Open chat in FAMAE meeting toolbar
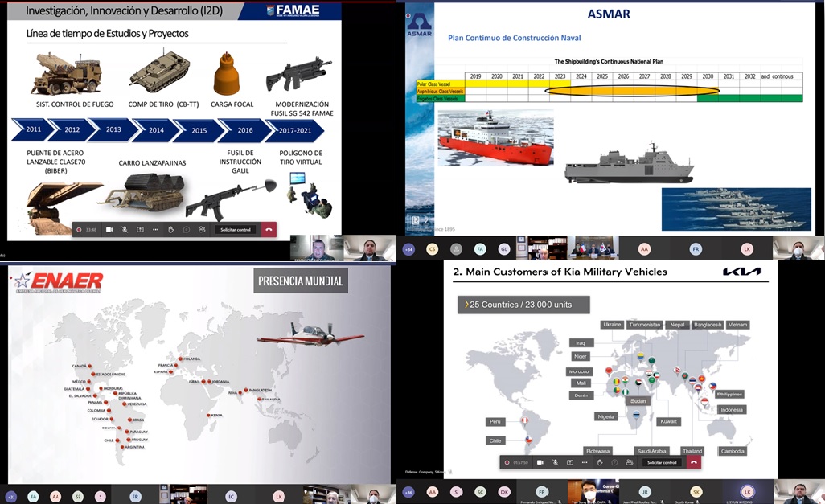This screenshot has width=825, height=504. 187,229
